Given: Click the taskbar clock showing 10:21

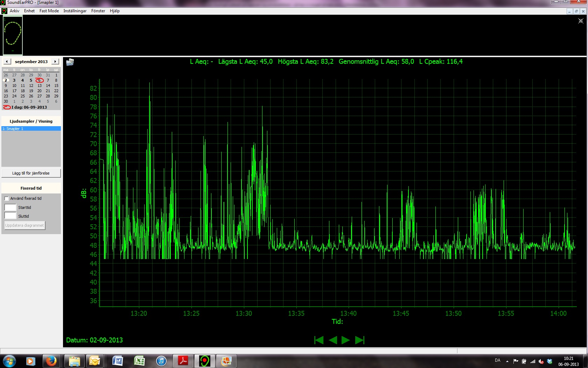Looking at the screenshot, I should 568,361.
